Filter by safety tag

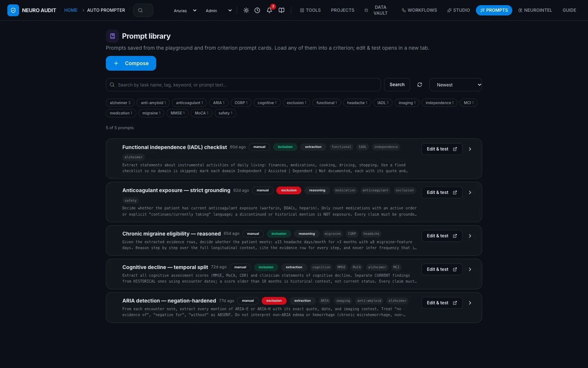(225, 113)
